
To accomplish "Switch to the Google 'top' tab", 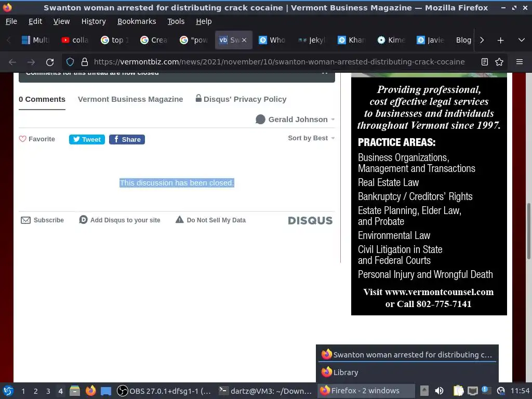I will (114, 40).
